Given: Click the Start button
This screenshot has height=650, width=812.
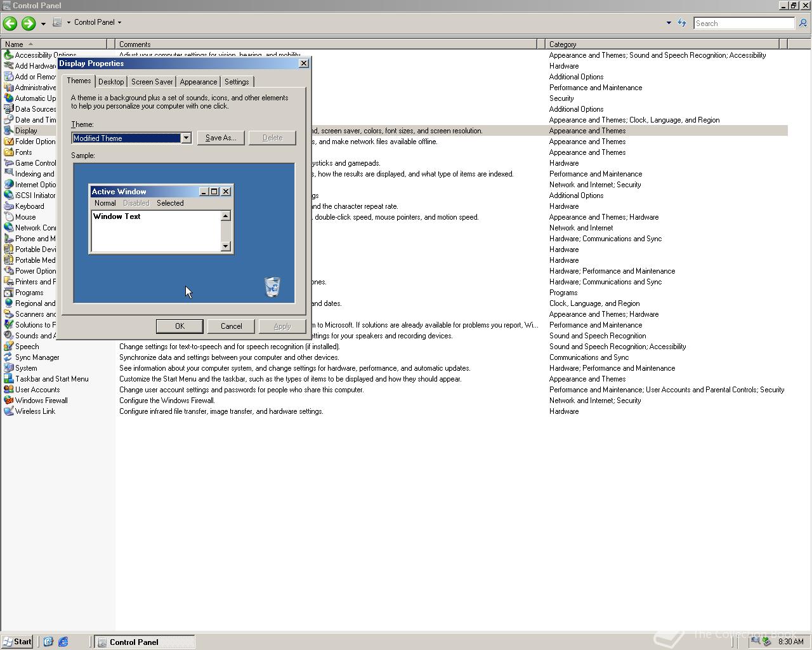Looking at the screenshot, I should click(17, 642).
